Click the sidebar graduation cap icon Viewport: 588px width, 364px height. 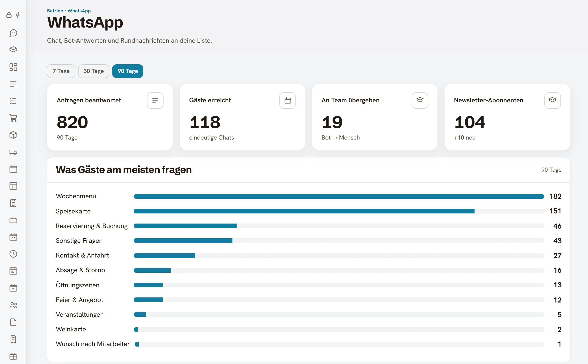(13, 49)
